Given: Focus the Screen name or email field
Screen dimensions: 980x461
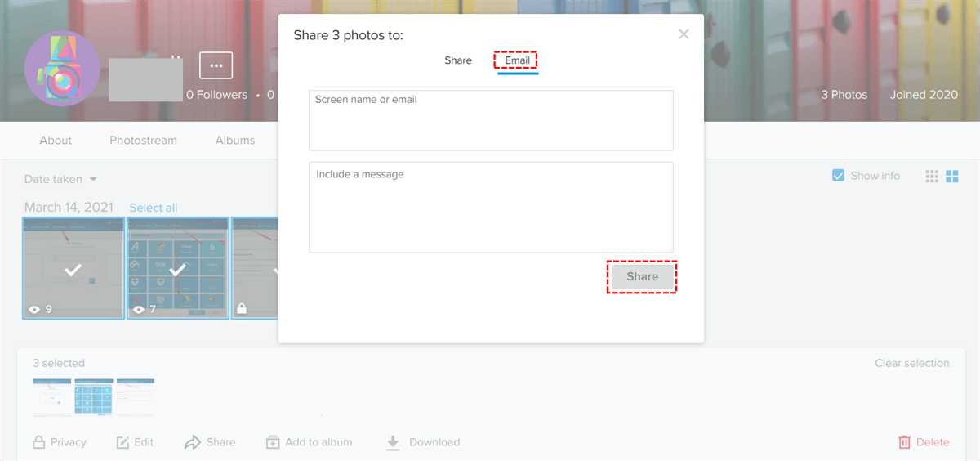Looking at the screenshot, I should [x=491, y=120].
